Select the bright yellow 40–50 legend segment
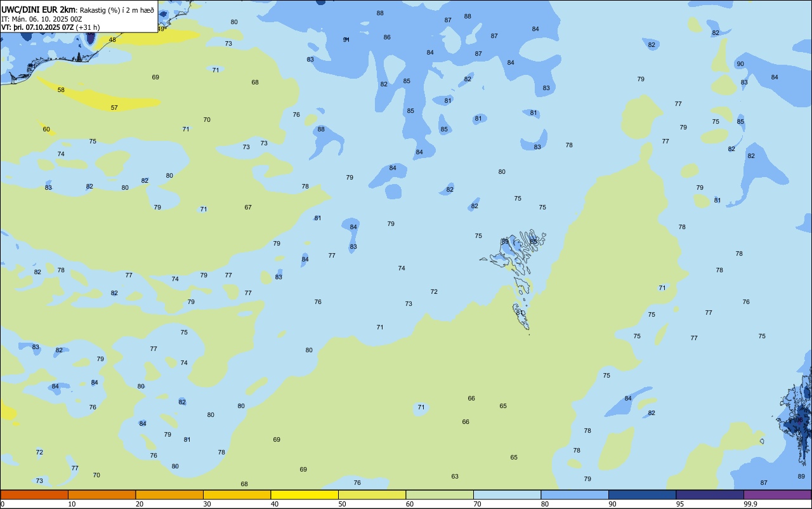This screenshot has height=509, width=812. (304, 494)
